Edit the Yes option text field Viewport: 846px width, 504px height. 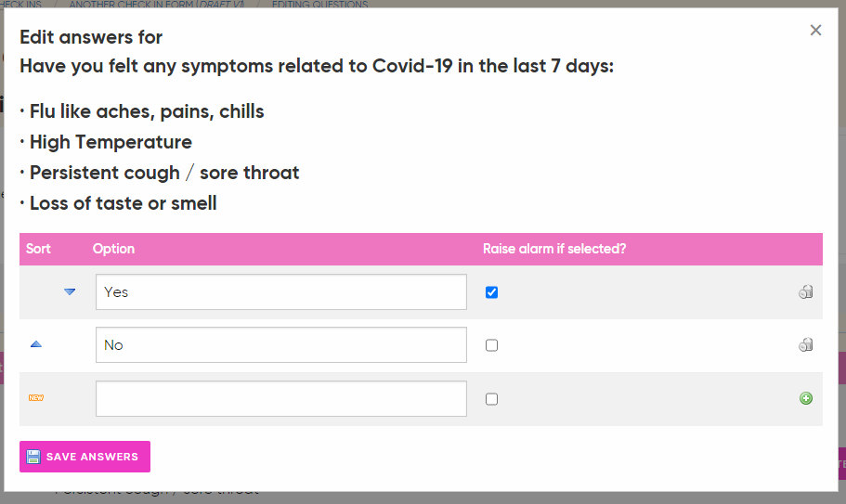pyautogui.click(x=281, y=291)
